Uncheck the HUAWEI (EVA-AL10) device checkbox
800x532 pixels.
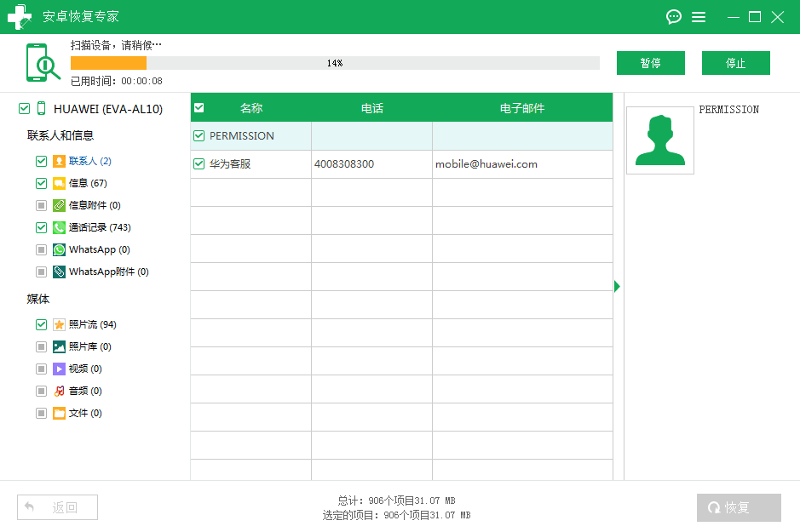coord(24,109)
